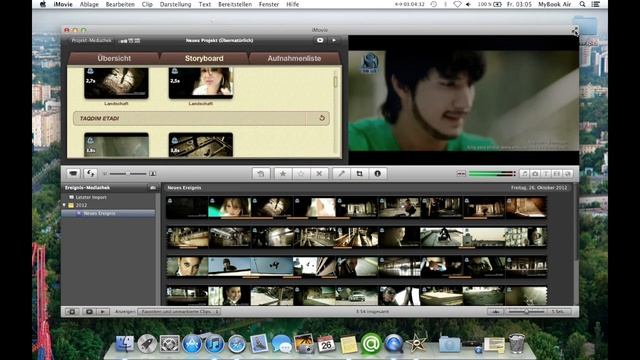Image resolution: width=640 pixels, height=360 pixels.
Task: Select Letzter Import in Ereignis-Mediathek
Action: [x=91, y=197]
